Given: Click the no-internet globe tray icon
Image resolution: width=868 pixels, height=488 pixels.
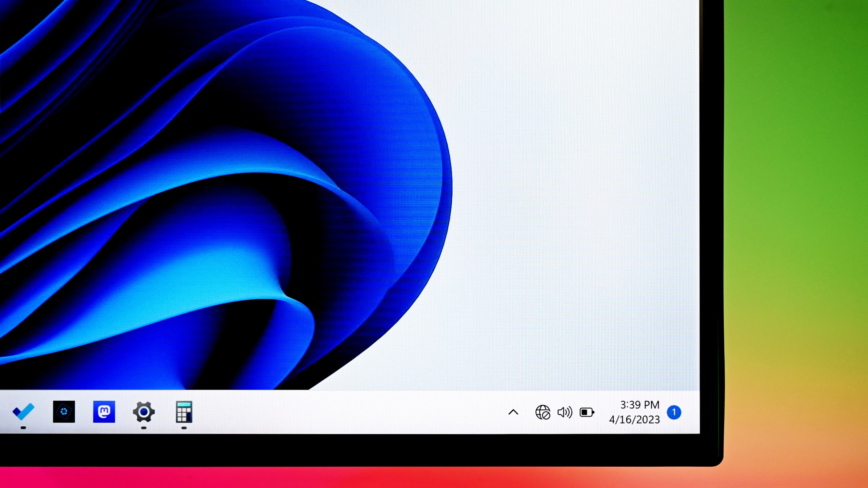Looking at the screenshot, I should point(544,413).
